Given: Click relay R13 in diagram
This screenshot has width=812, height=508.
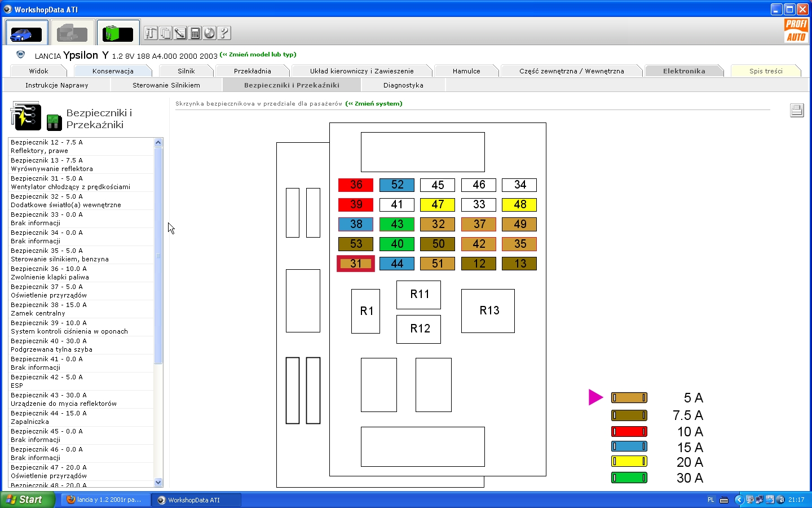Looking at the screenshot, I should (488, 311).
